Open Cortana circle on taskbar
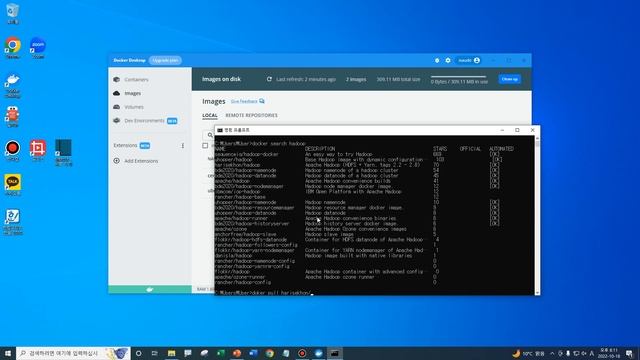The width and height of the screenshot is (640, 360). [x=139, y=353]
